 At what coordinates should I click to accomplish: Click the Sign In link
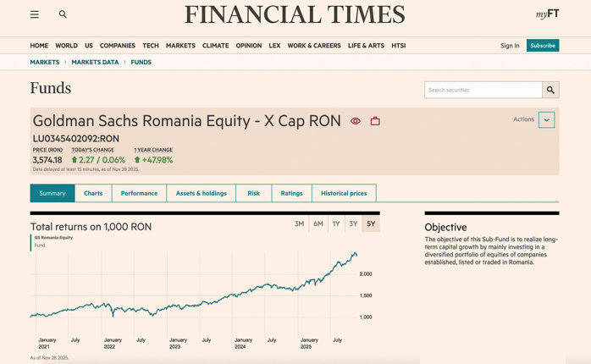(510, 46)
